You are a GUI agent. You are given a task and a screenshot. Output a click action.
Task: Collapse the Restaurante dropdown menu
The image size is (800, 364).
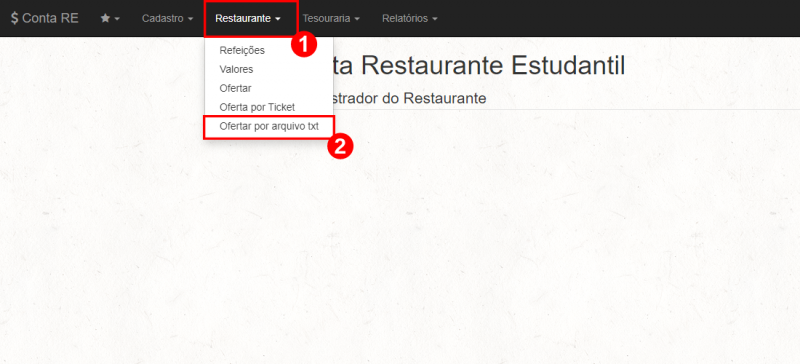click(x=248, y=18)
